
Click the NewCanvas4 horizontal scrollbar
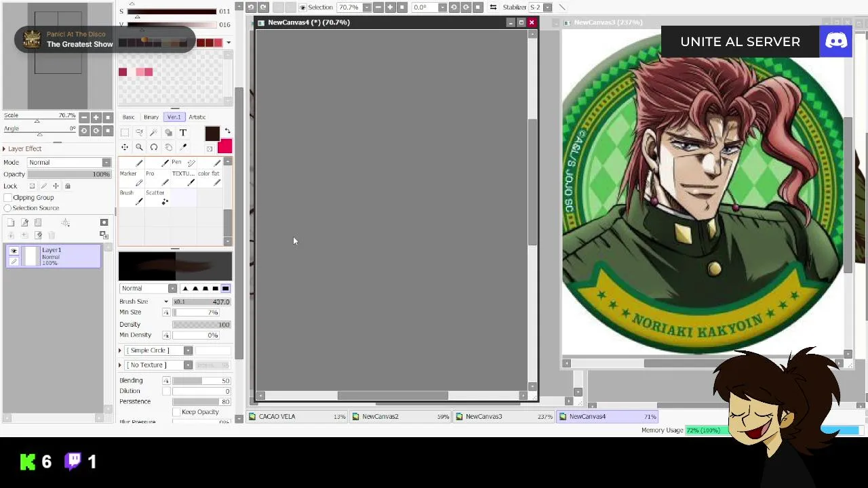tap(393, 396)
